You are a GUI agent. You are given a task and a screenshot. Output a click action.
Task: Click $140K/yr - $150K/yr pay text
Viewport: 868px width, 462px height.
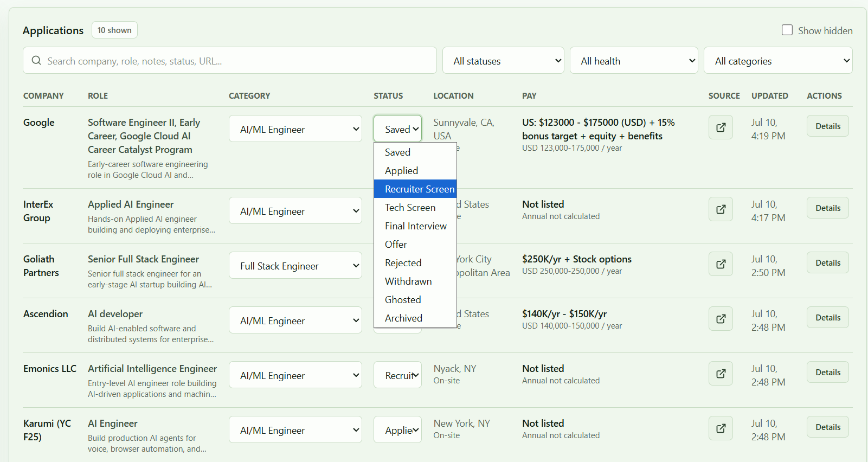tap(564, 314)
